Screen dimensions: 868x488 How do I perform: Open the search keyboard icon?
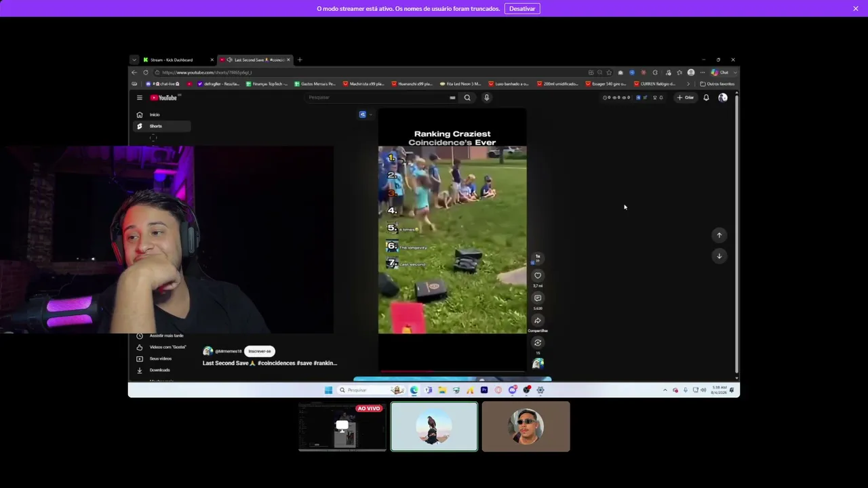(452, 98)
